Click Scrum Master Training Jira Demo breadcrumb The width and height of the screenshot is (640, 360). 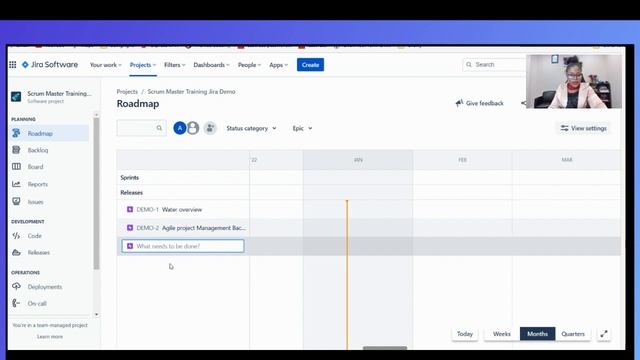coord(191,91)
